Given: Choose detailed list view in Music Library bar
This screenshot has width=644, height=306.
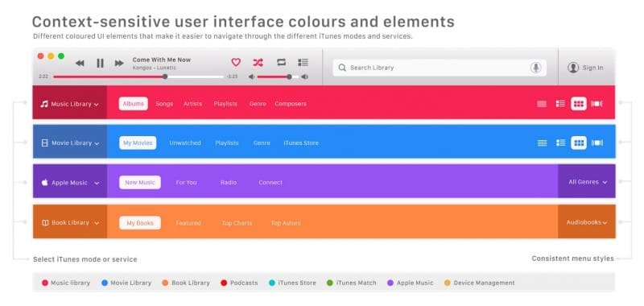Looking at the screenshot, I should (x=560, y=104).
